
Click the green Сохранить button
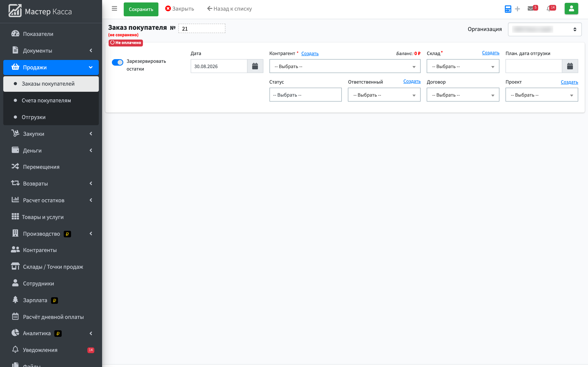pyautogui.click(x=141, y=9)
